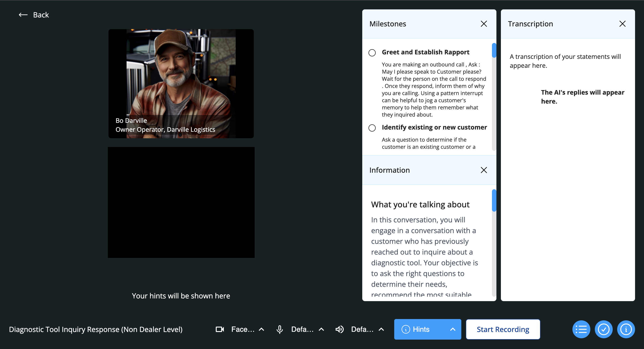Expand the microphone source chevron
This screenshot has height=349, width=644.
[322, 329]
